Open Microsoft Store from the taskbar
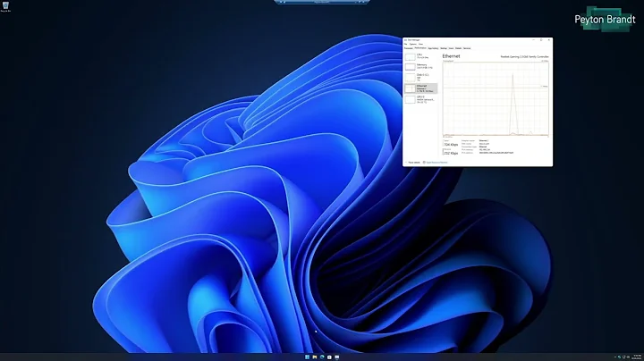The image size is (644, 361). tap(329, 357)
